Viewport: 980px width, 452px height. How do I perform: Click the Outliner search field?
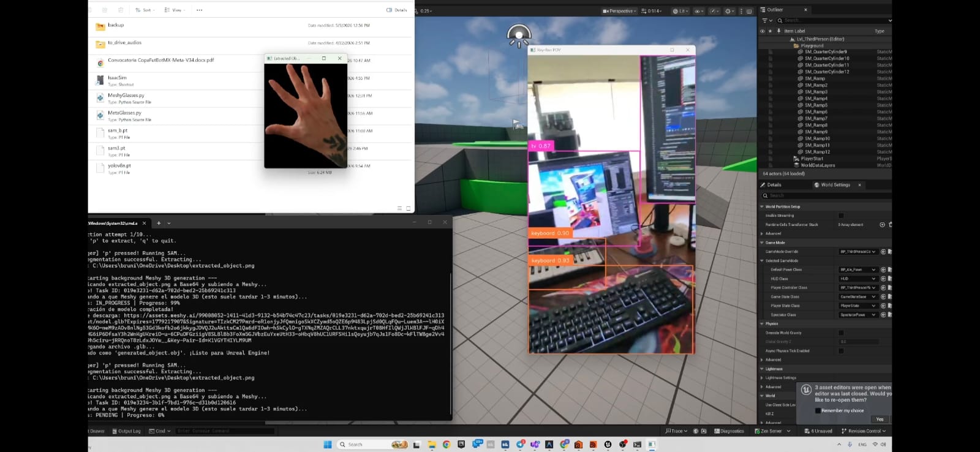coord(834,20)
